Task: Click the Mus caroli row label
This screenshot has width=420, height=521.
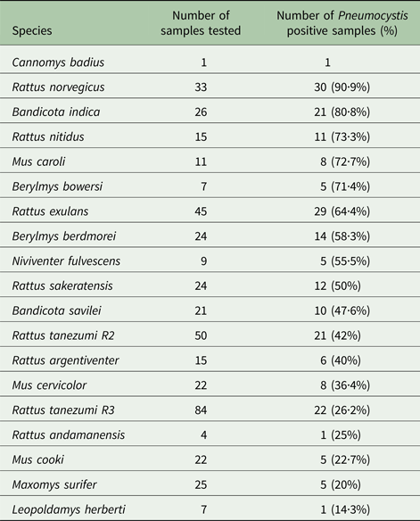Action: 38,161
